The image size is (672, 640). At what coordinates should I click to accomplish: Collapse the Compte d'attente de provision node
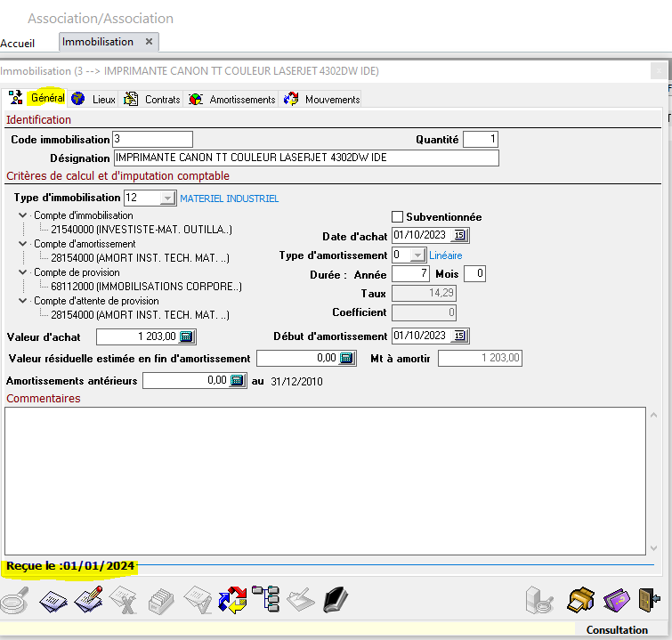[x=23, y=301]
